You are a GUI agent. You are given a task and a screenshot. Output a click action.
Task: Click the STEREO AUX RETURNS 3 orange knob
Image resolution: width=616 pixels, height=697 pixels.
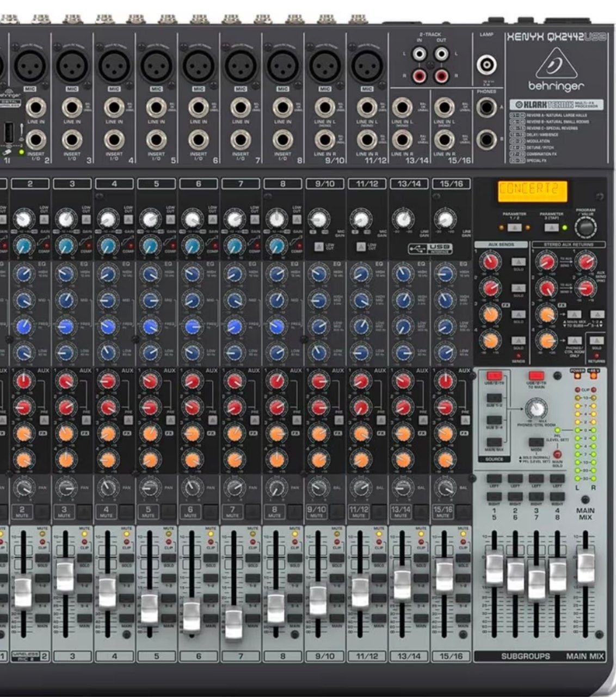[546, 314]
